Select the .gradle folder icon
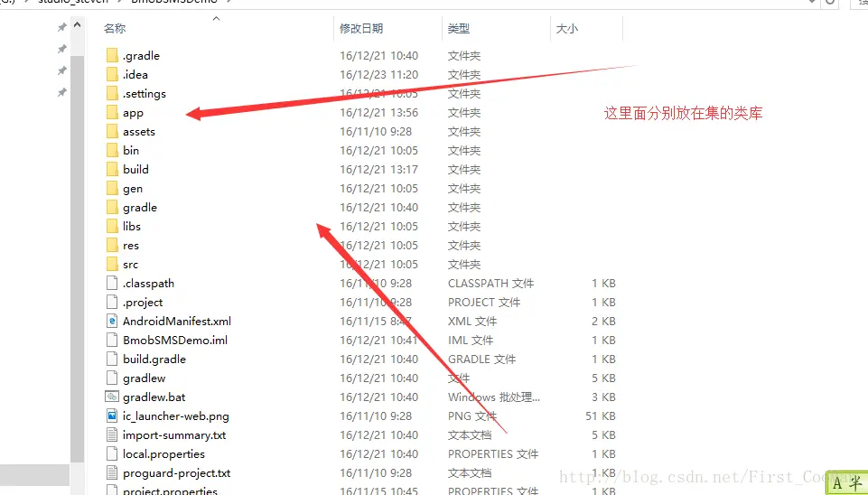This screenshot has height=495, width=868. pos(112,56)
